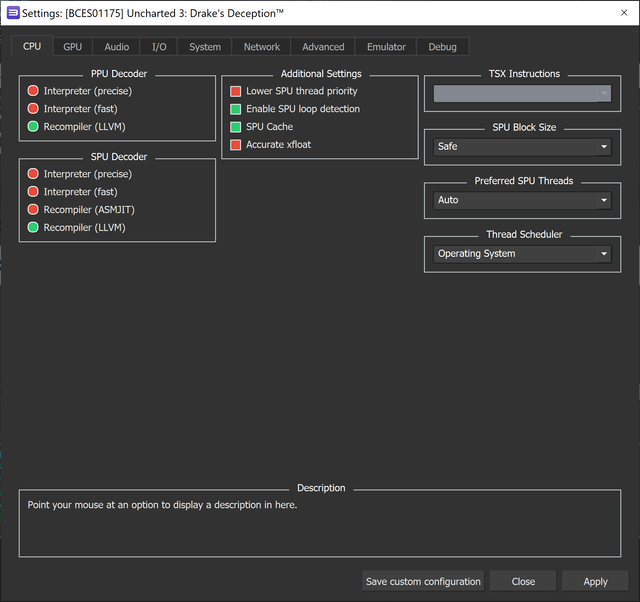The image size is (640, 602).
Task: Disable the SPU Cache checkbox
Action: point(262,127)
